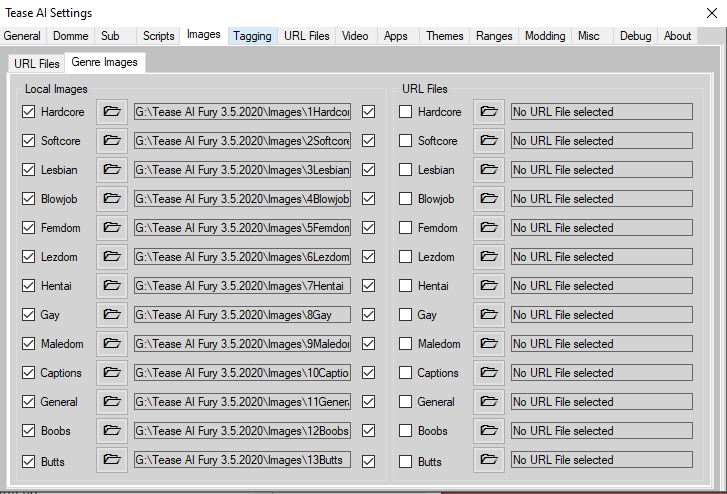
Task: Open URL file picker for Lesbian
Action: click(489, 170)
